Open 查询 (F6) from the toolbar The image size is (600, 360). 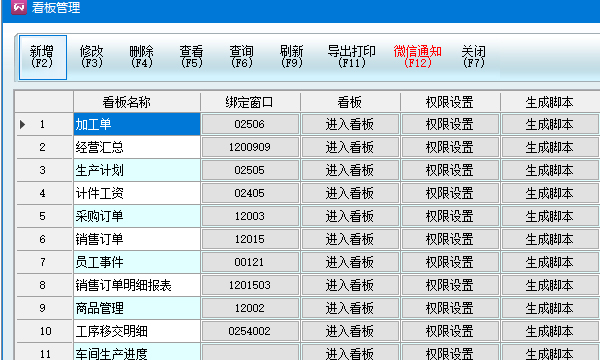point(241,57)
